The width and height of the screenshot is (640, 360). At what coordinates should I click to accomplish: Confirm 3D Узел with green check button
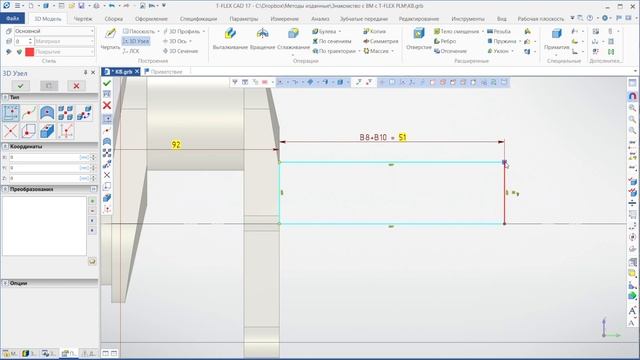[20, 86]
